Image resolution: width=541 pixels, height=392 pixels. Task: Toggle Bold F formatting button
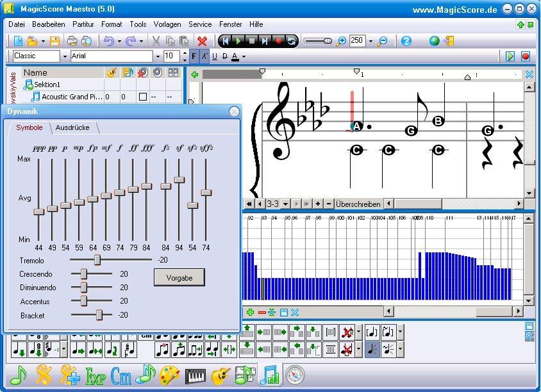(x=194, y=56)
